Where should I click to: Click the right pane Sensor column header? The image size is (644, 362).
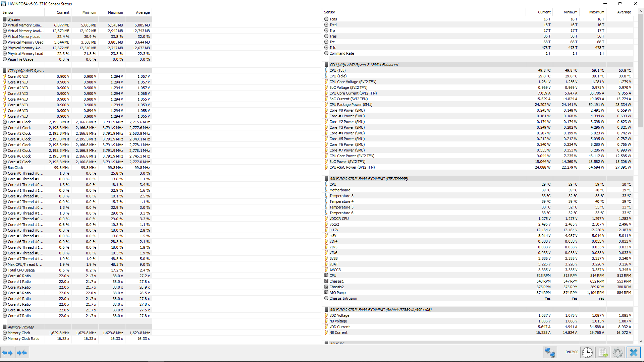(330, 12)
